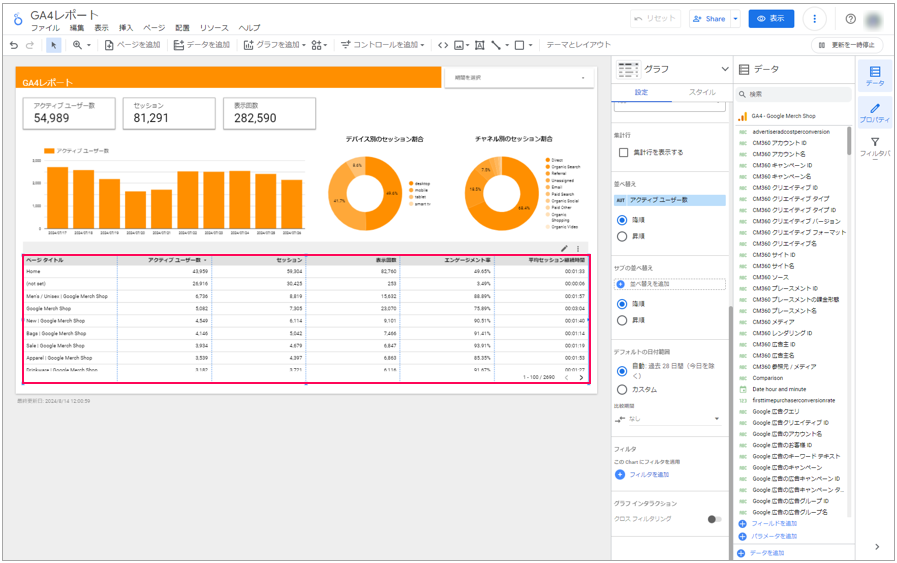Image resolution: width=897 pixels, height=563 pixels.
Task: Open the 期間を選択 date range control
Action: point(519,78)
